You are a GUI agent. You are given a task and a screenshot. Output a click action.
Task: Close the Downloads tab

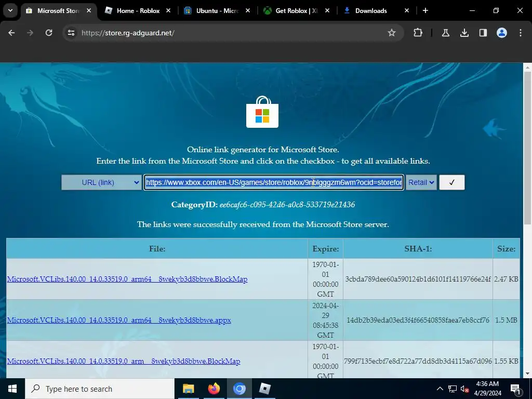(407, 10)
